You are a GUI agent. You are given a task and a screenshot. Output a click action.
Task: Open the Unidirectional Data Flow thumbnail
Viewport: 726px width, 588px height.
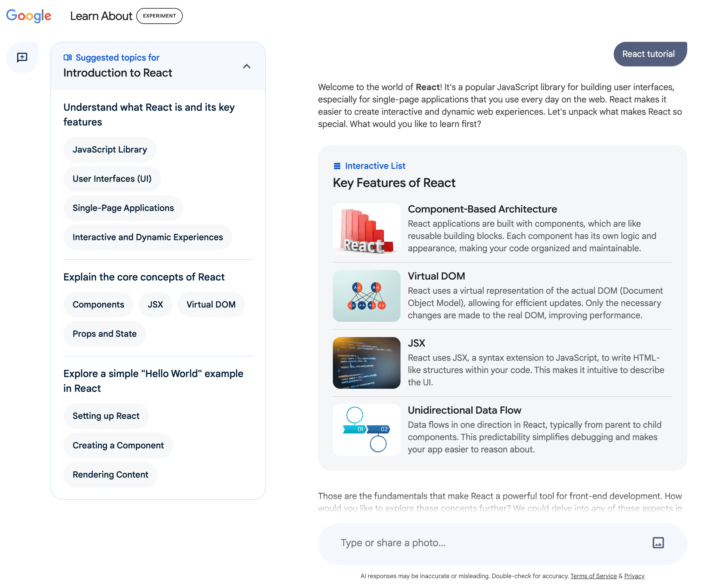tap(366, 430)
